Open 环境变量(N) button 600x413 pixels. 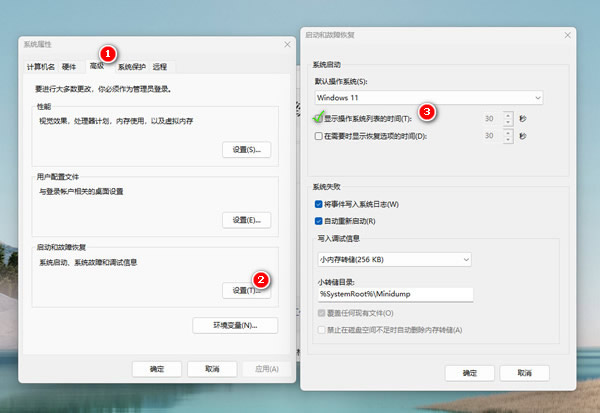click(235, 325)
